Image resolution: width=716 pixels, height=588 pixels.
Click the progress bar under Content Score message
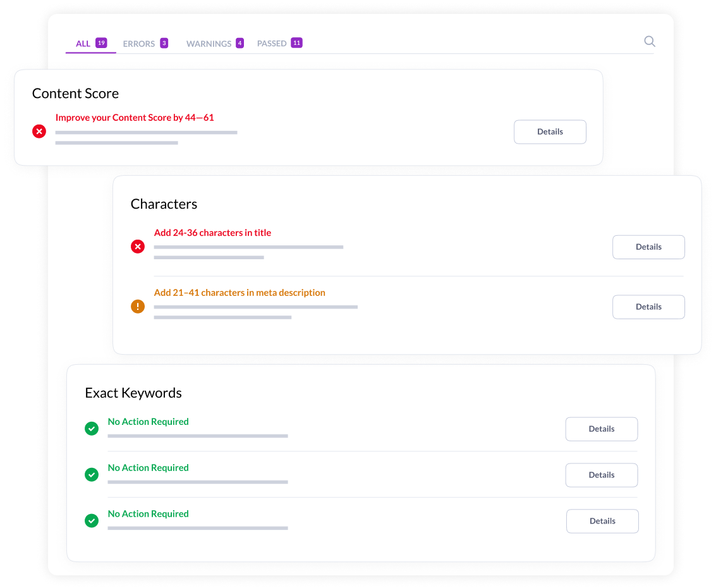point(146,133)
